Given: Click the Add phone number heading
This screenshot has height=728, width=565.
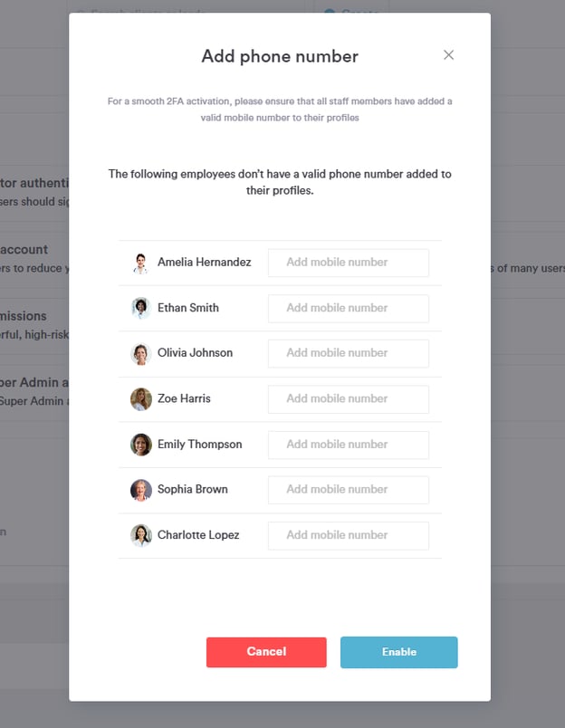Looking at the screenshot, I should coord(280,56).
